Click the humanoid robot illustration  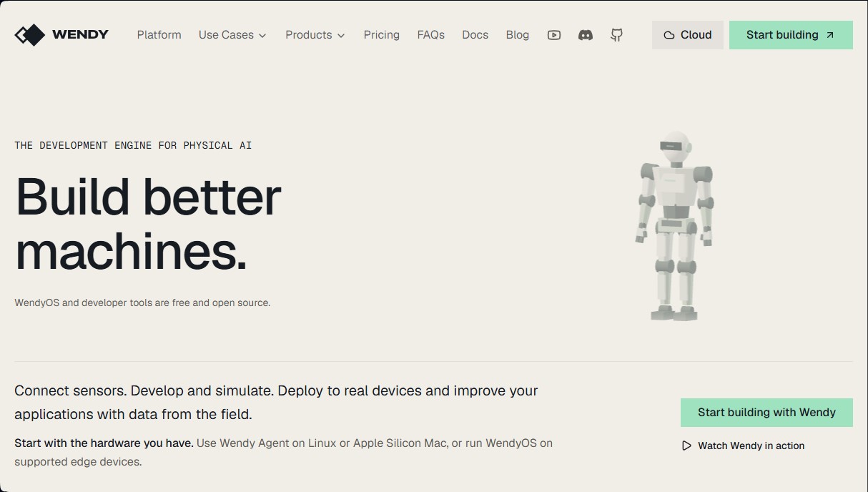coord(675,225)
